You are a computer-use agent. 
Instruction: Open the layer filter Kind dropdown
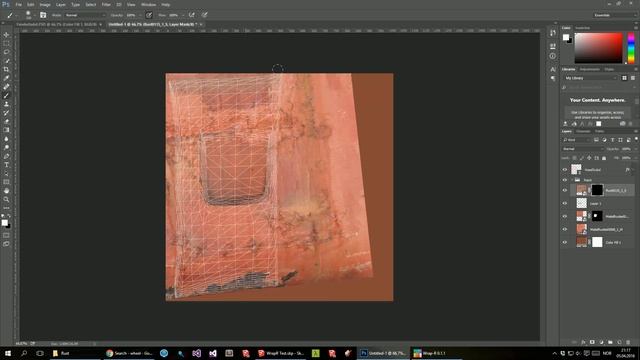[577, 140]
